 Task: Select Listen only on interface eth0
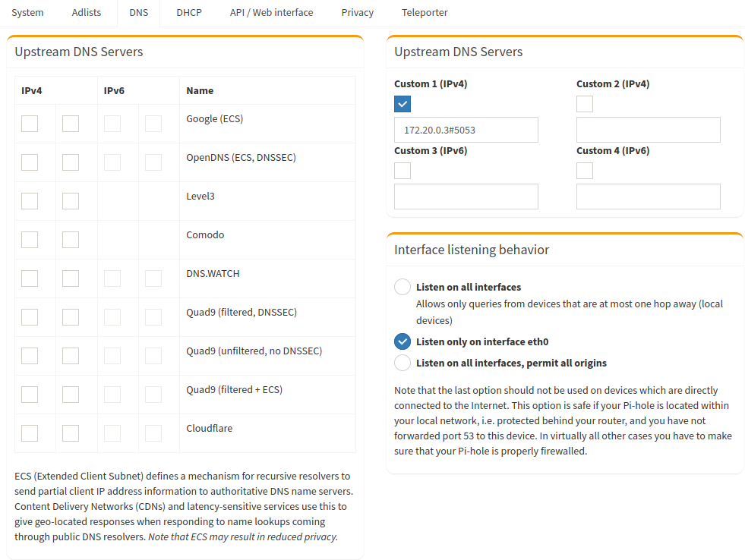pyautogui.click(x=402, y=341)
